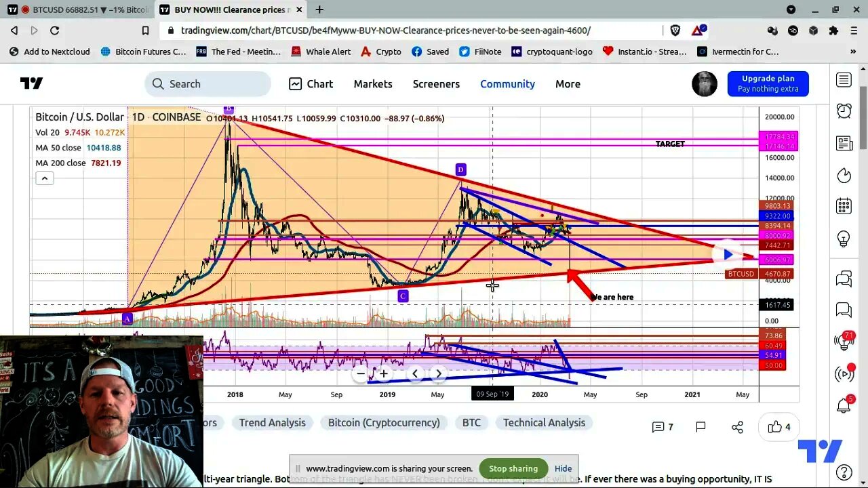Viewport: 868px width, 488px height.
Task: Open the Streams broadcast icon
Action: point(844,373)
